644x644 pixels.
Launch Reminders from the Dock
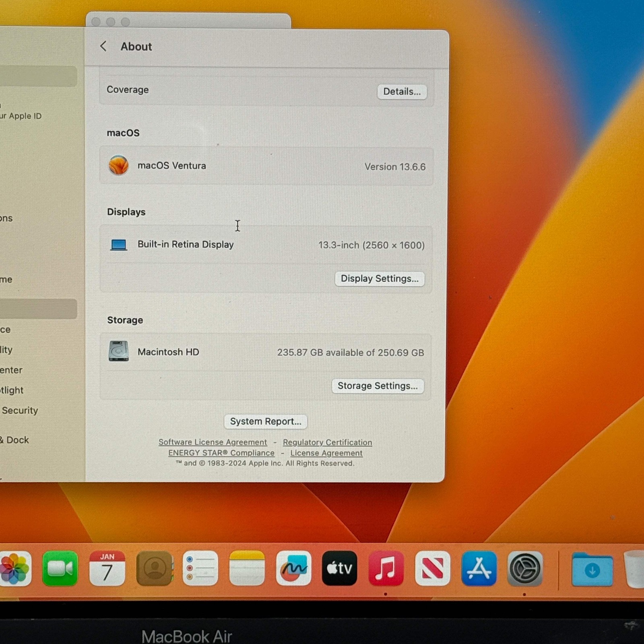click(x=200, y=568)
